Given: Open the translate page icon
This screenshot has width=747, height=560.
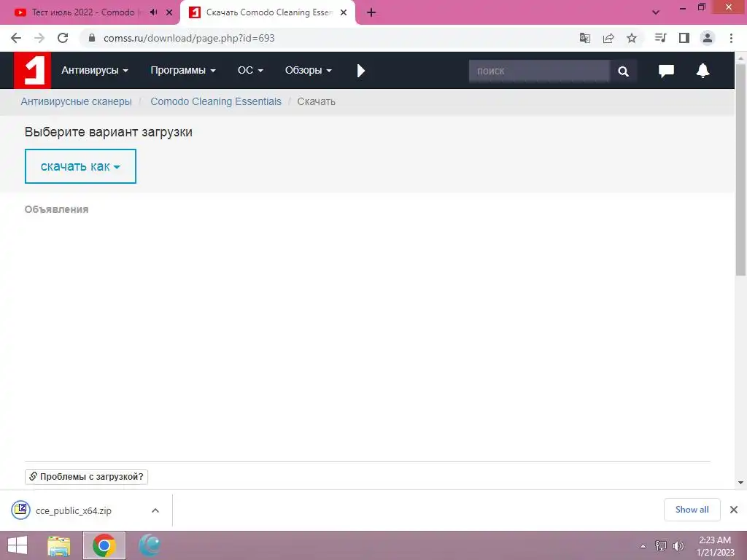Looking at the screenshot, I should [585, 38].
